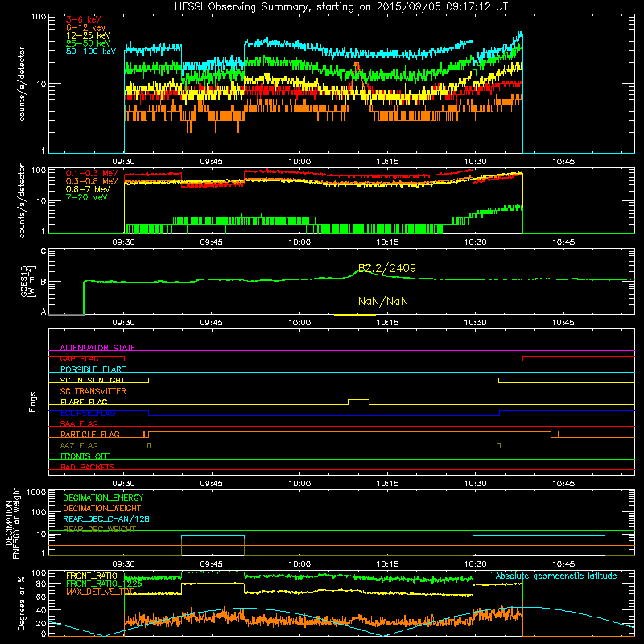The width and height of the screenshot is (644, 644).
Task: Select the DECIMATION_ENERGY legend label
Action: click(x=103, y=497)
